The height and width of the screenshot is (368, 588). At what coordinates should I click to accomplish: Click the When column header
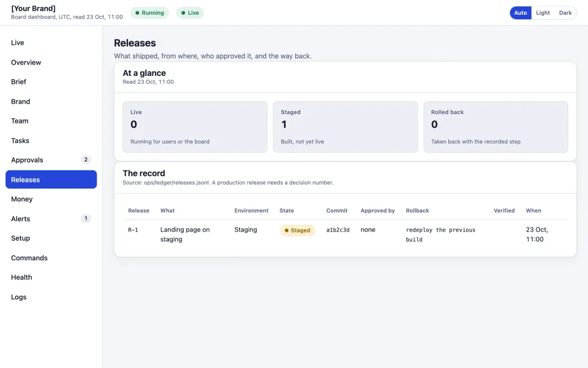coord(533,211)
